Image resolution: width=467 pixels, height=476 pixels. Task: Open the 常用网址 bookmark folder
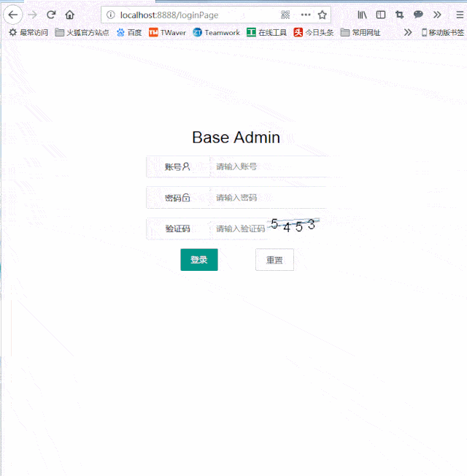click(x=360, y=32)
